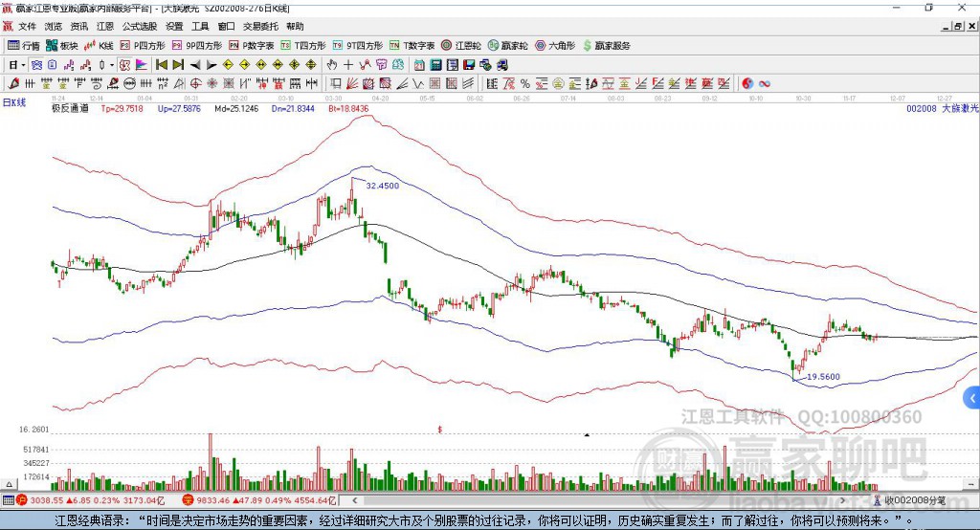Viewport: 980px width, 530px height.
Task: Open the P数字表 tool
Action: pyautogui.click(x=252, y=46)
